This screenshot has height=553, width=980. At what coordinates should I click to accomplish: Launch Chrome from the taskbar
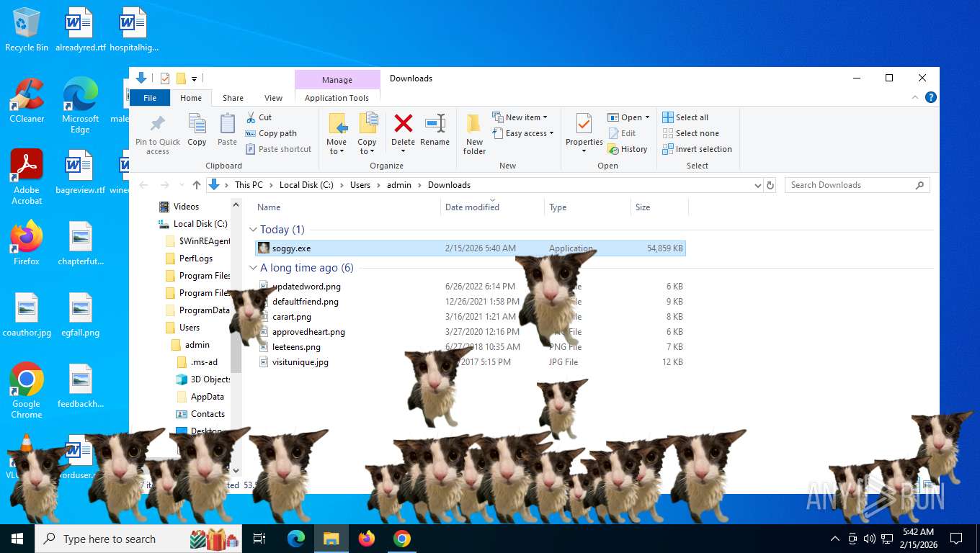click(402, 539)
